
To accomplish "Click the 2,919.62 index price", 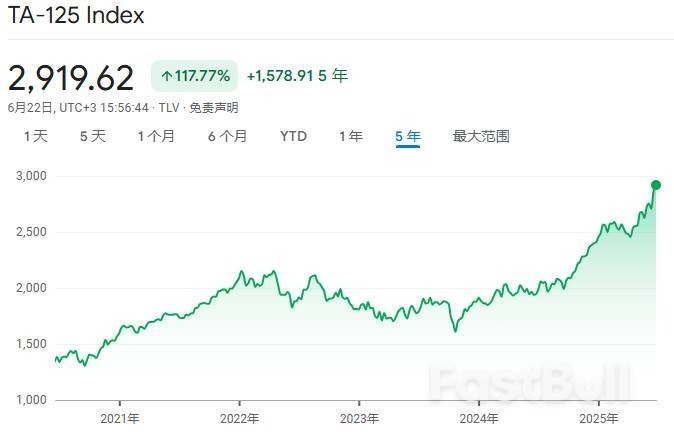I will tap(70, 77).
